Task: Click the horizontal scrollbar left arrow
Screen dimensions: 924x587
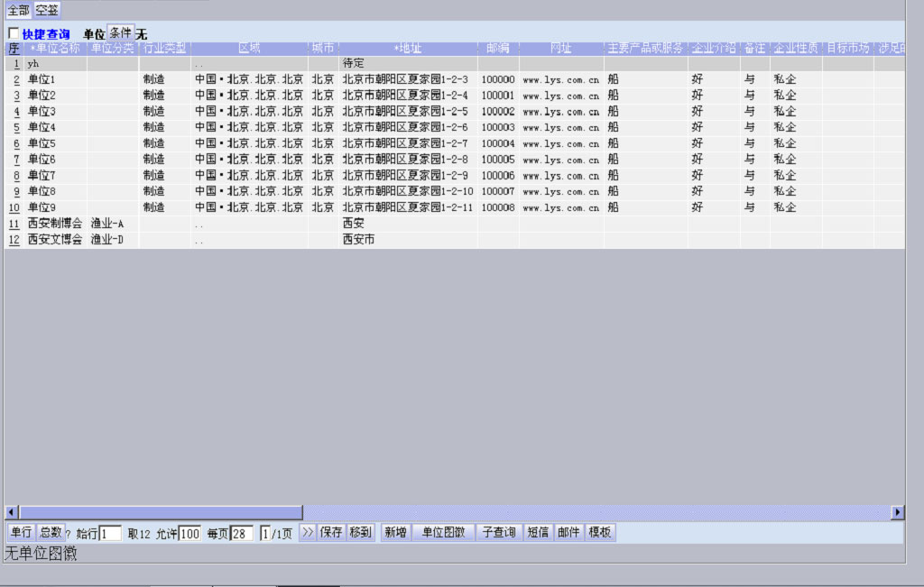Action: [12, 512]
